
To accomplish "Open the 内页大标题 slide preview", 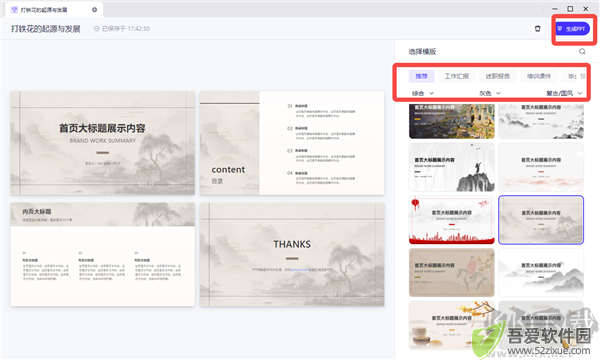I will (x=103, y=254).
